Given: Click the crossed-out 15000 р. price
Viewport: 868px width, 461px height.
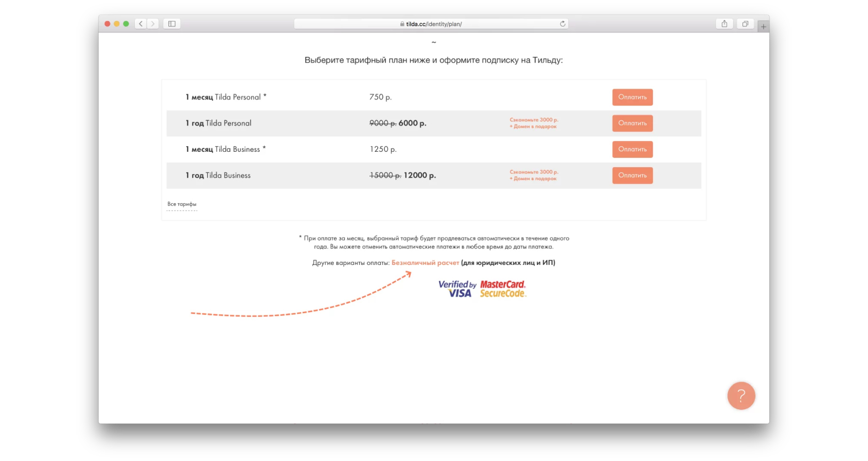Looking at the screenshot, I should 385,176.
